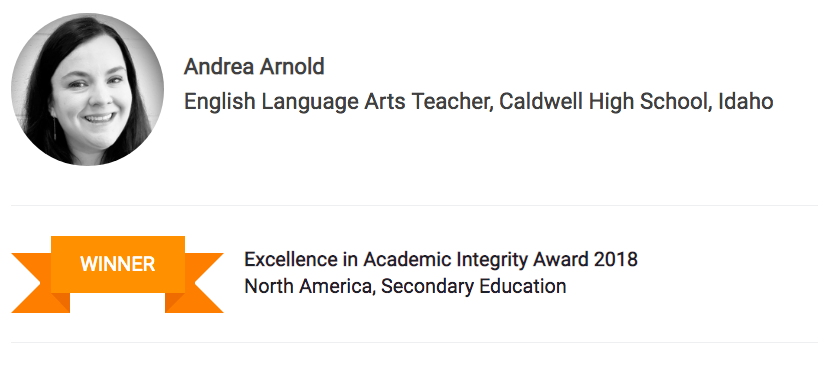This screenshot has height=370, width=818.
Task: Open the Excellence in Academic Integrity Award title
Action: [441, 259]
